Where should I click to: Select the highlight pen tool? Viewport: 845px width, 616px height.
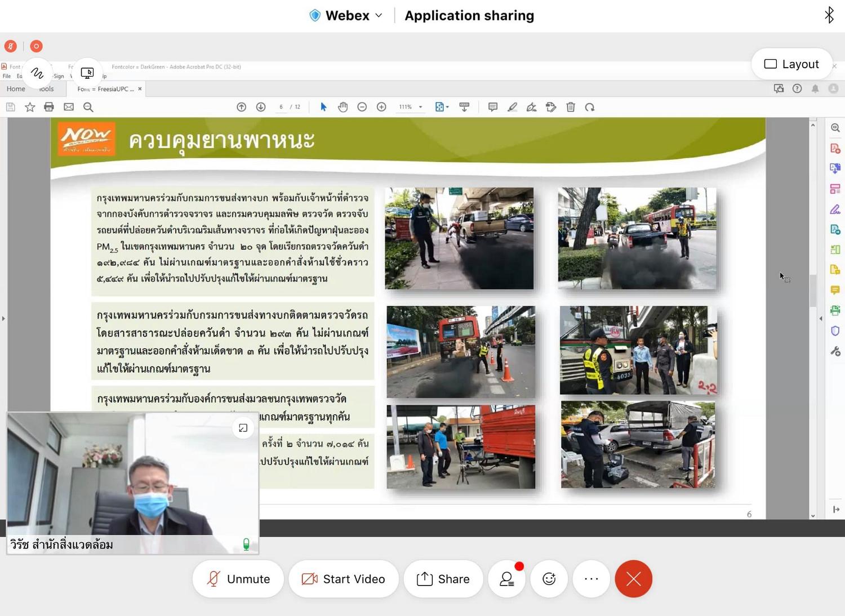click(x=512, y=107)
